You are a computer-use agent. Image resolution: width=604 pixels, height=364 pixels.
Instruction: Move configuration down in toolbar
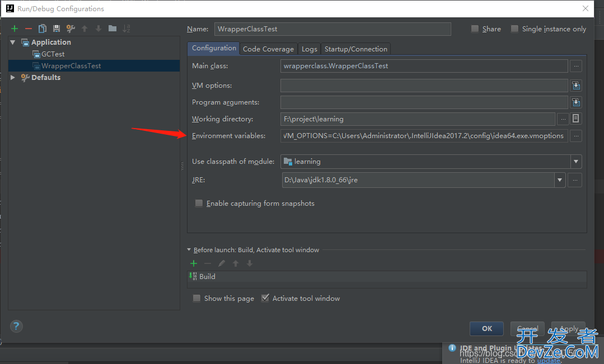[99, 29]
